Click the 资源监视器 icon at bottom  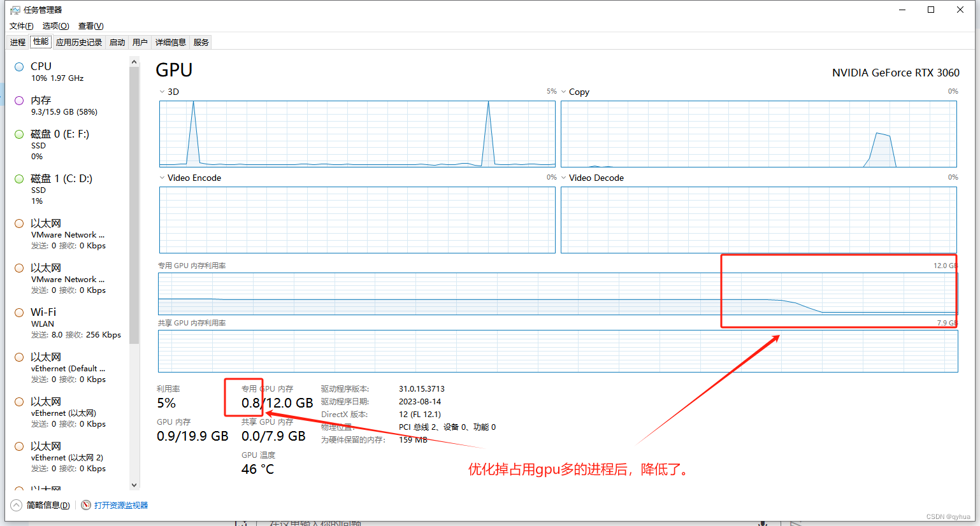click(85, 504)
